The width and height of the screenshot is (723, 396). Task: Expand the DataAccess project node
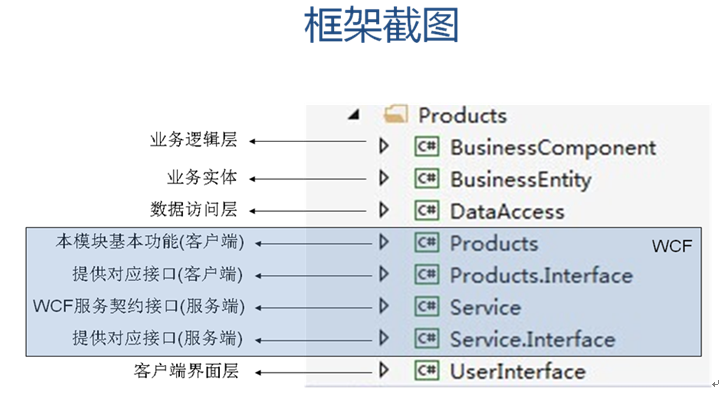[x=384, y=210]
